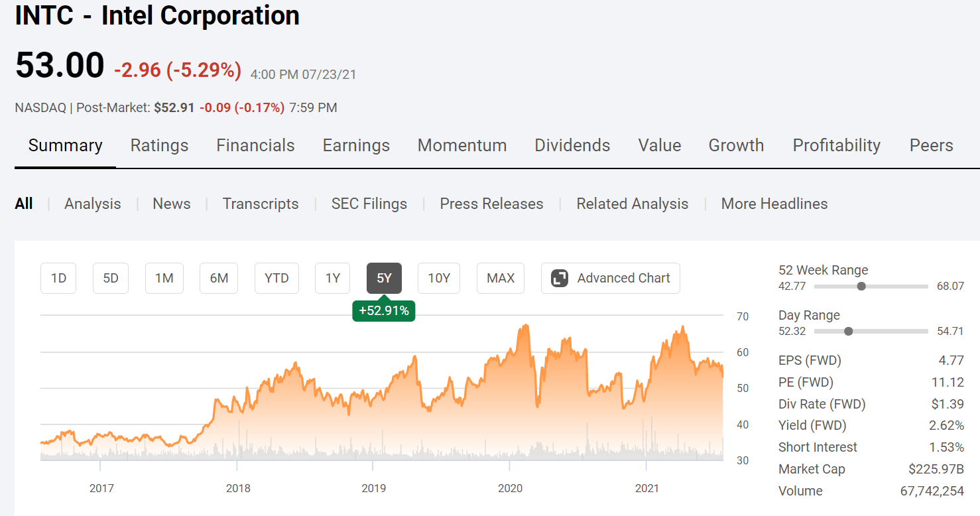Screen dimensions: 980x516
Task: View the 1Y price history
Action: tap(332, 278)
